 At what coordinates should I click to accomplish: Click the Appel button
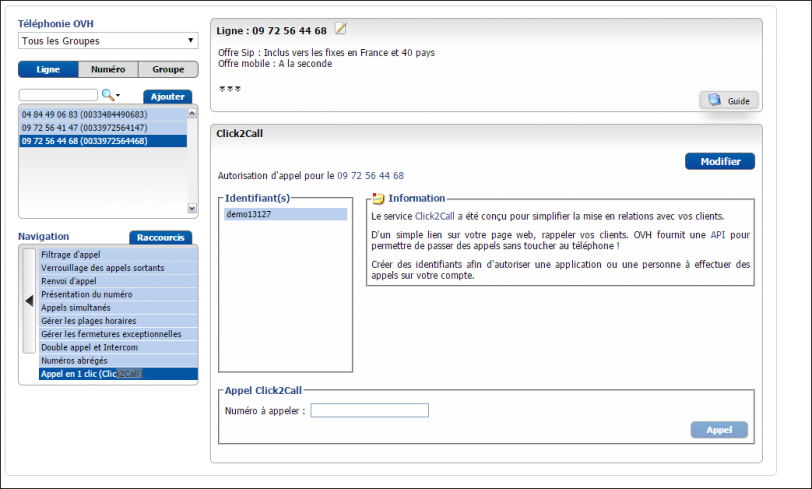(x=719, y=429)
